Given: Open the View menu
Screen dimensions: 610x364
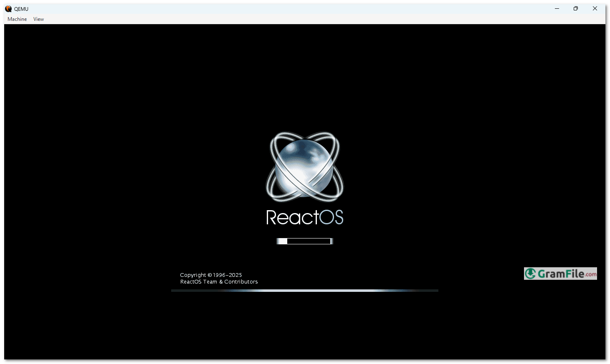Looking at the screenshot, I should (x=38, y=19).
